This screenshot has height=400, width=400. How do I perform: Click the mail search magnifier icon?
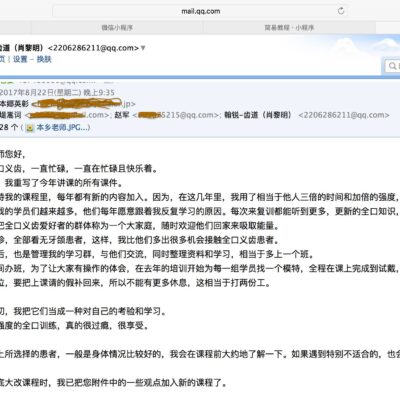click(392, 66)
